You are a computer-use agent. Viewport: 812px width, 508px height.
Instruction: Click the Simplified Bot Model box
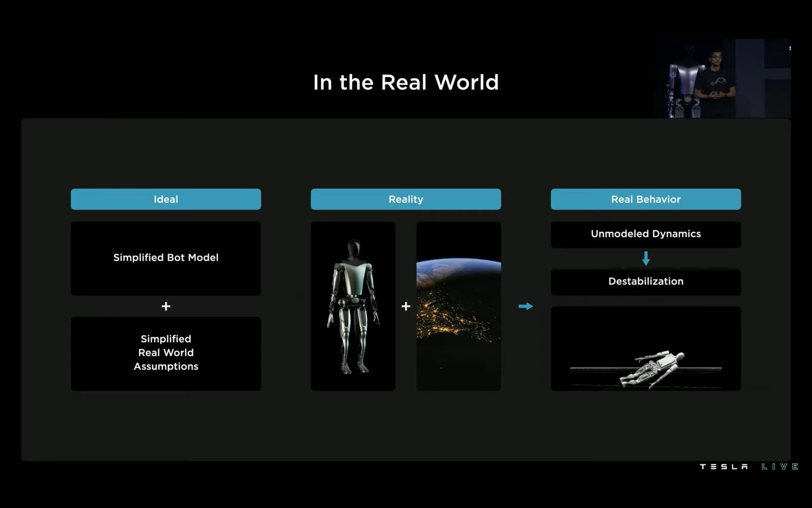166,258
